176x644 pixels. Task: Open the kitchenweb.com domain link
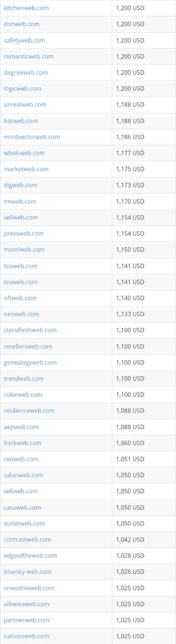26,8
